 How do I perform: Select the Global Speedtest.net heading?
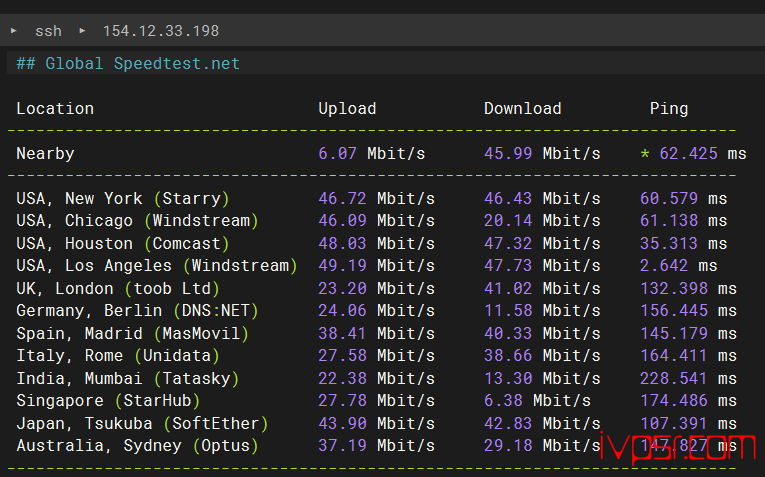coord(128,63)
